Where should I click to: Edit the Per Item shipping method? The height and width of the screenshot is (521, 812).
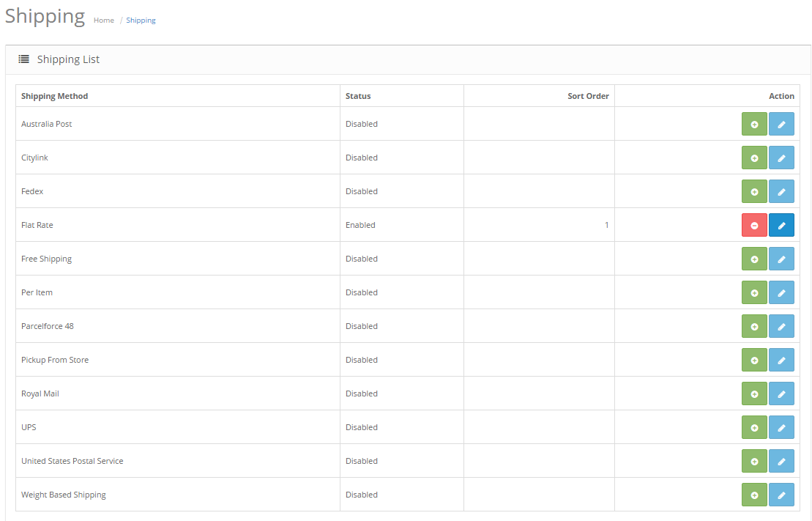781,293
